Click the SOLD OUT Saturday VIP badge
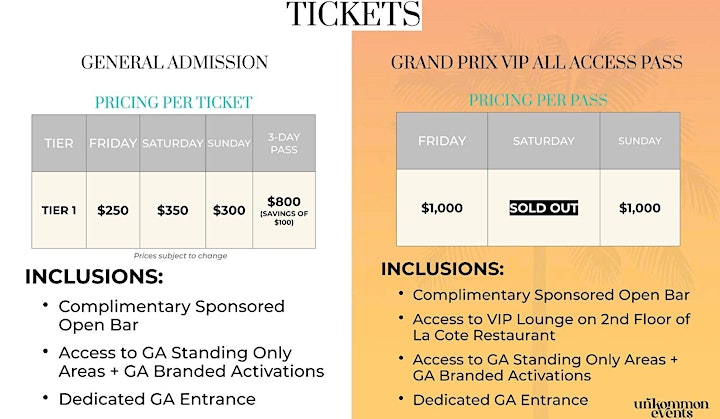 pyautogui.click(x=544, y=208)
